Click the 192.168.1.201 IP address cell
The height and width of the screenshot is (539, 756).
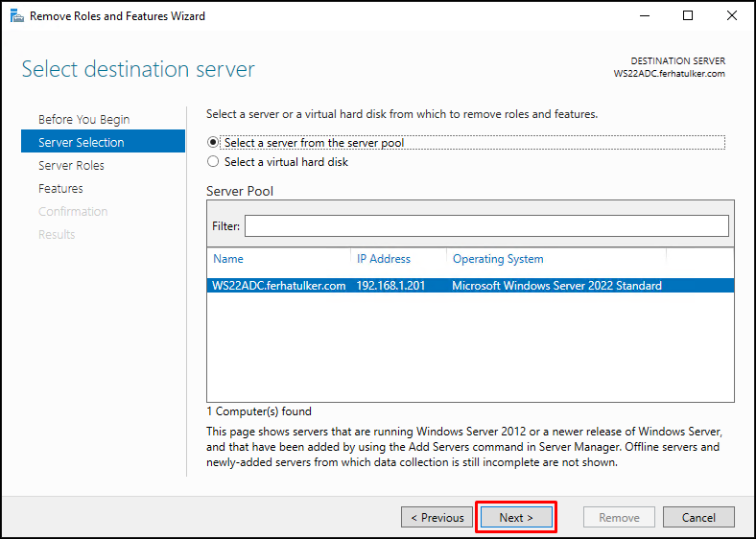pos(391,286)
